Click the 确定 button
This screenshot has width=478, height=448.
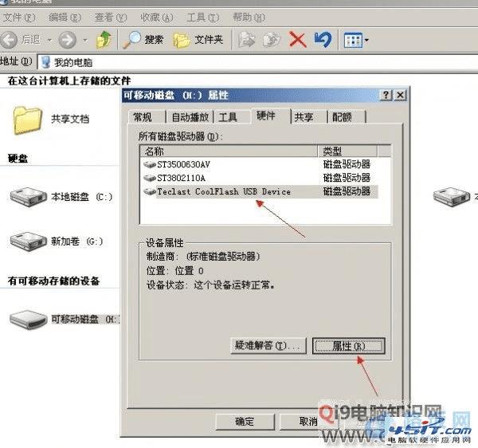point(245,422)
